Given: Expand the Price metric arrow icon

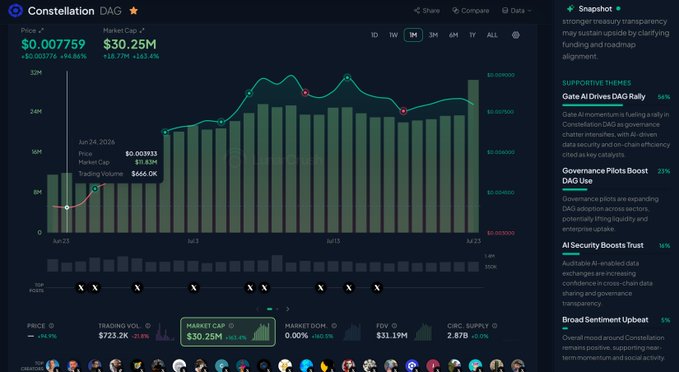Looking at the screenshot, I should coord(41,30).
